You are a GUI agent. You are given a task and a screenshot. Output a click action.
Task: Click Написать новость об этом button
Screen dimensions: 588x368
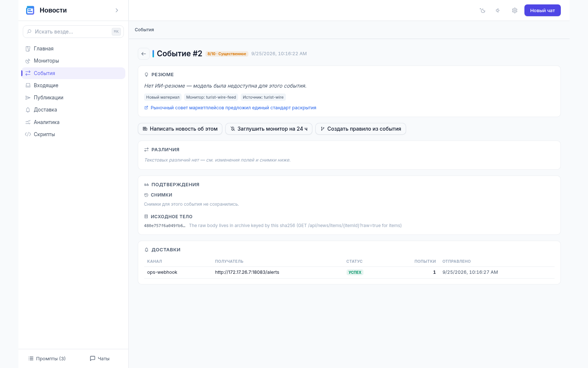180,129
